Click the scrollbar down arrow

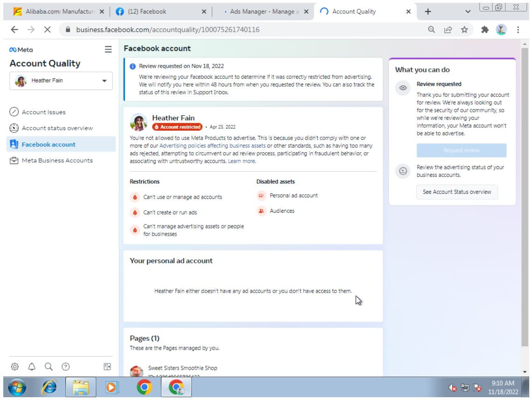[525, 372]
